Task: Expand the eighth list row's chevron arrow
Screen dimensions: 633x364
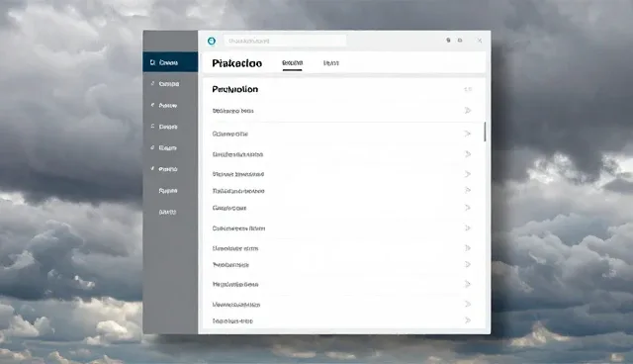Action: coord(468,248)
